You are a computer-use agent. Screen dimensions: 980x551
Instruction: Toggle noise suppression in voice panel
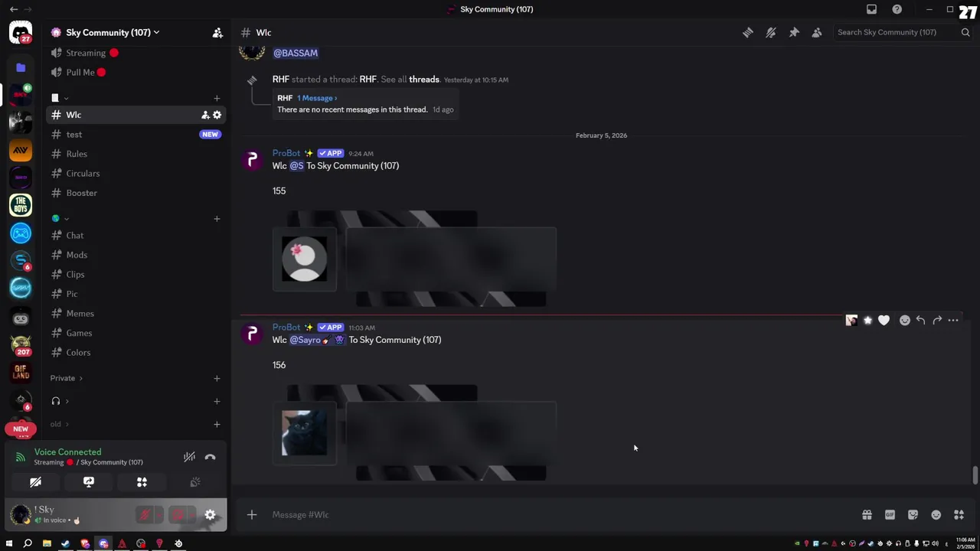(x=189, y=457)
